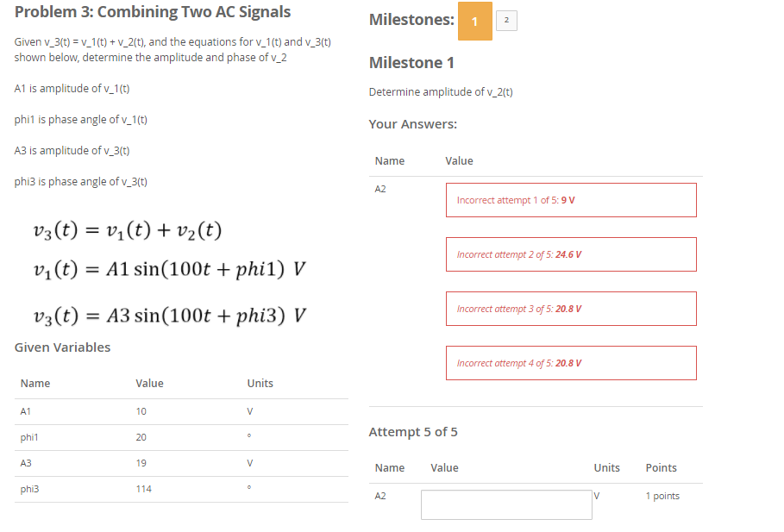
Task: Select the incorrect attempt 4 box
Action: pyautogui.click(x=570, y=362)
